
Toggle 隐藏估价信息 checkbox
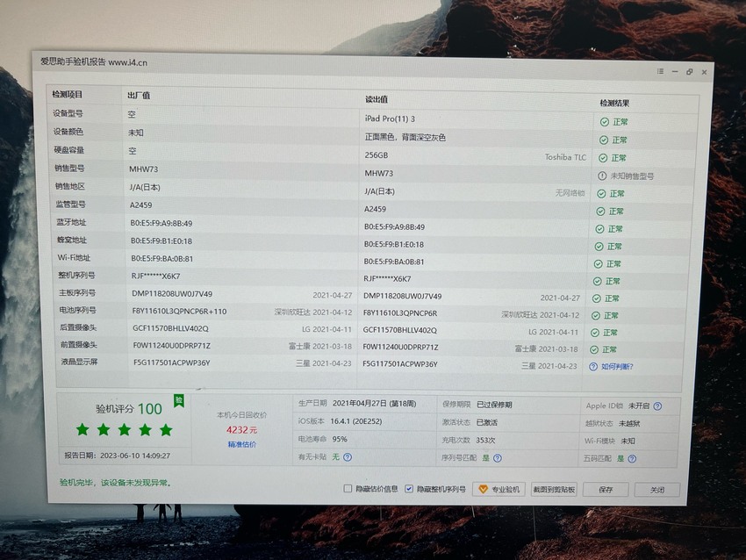pyautogui.click(x=348, y=489)
